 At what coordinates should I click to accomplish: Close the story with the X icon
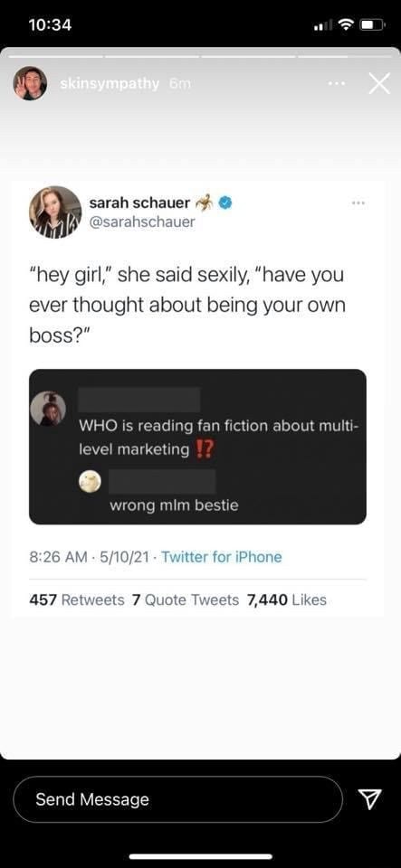(x=379, y=83)
